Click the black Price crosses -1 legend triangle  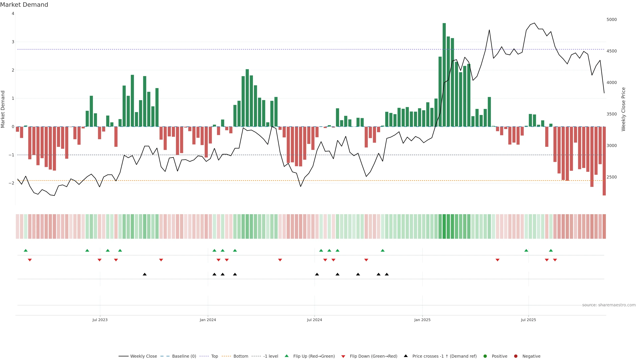click(406, 356)
